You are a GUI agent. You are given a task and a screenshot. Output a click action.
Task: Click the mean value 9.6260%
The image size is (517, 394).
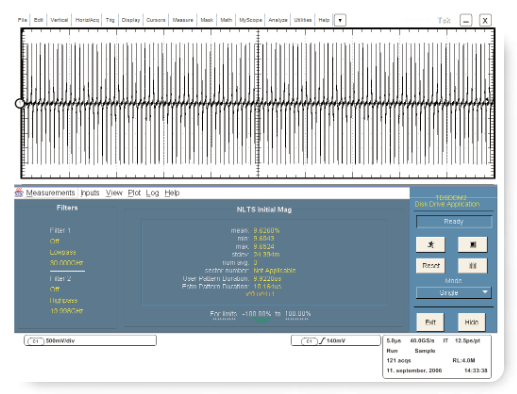point(266,230)
